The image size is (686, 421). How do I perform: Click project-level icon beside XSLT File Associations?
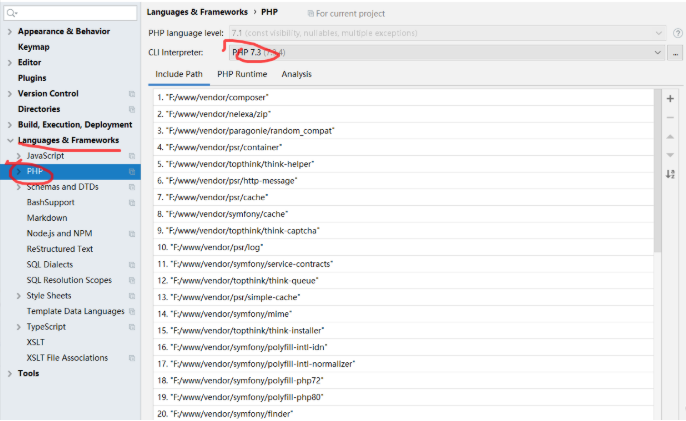132,358
